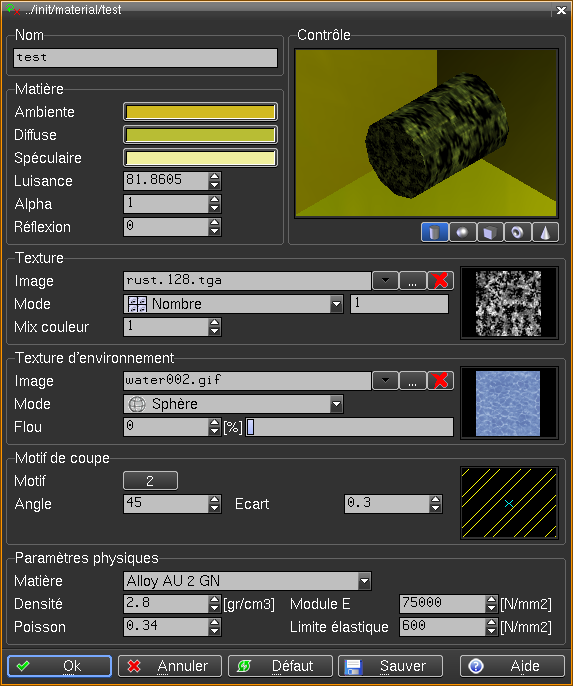Click the Défaut button
This screenshot has width=573, height=686.
(280, 666)
